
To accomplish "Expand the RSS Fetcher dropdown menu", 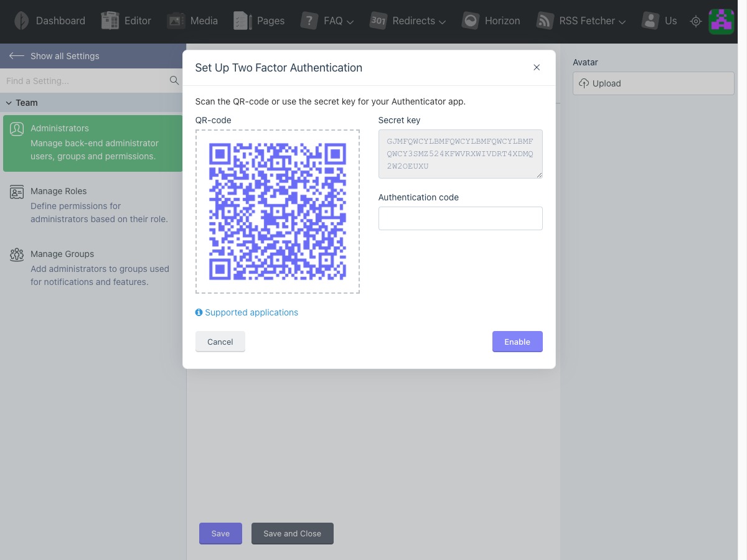I will (x=621, y=22).
